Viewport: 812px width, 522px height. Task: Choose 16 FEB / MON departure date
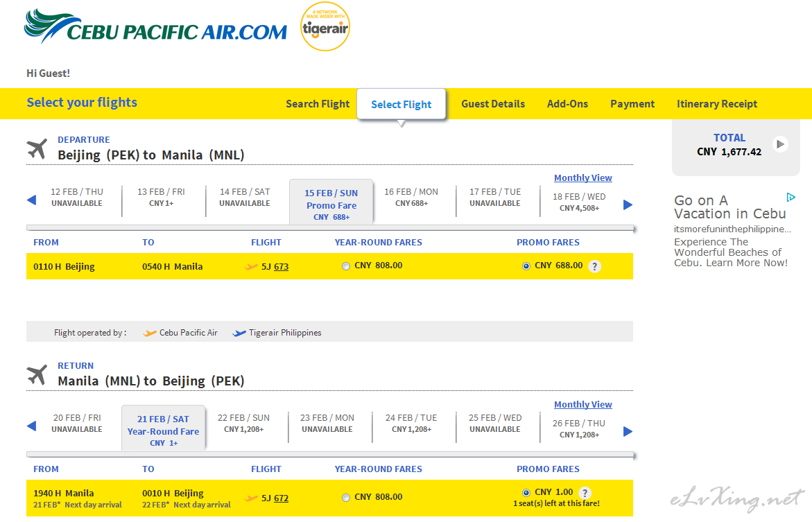tap(411, 198)
